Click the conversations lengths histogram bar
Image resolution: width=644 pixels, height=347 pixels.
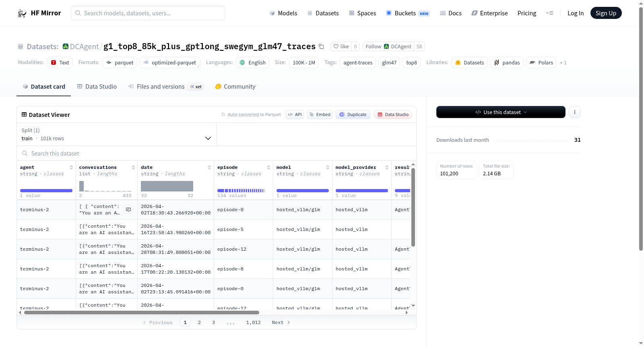coord(82,186)
